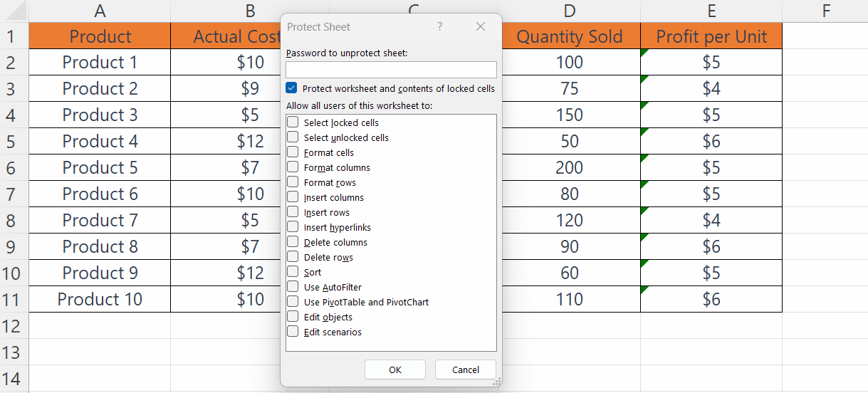868x393 pixels.
Task: Confirm with the OK button
Action: point(395,370)
